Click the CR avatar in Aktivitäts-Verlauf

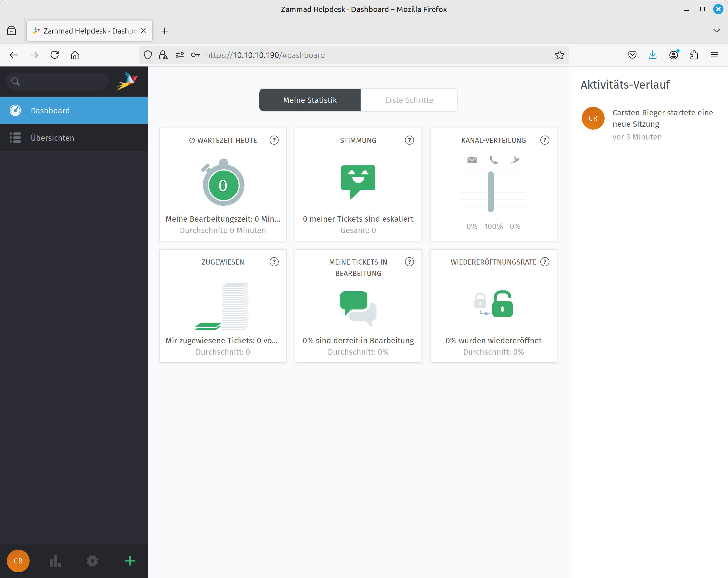(593, 118)
